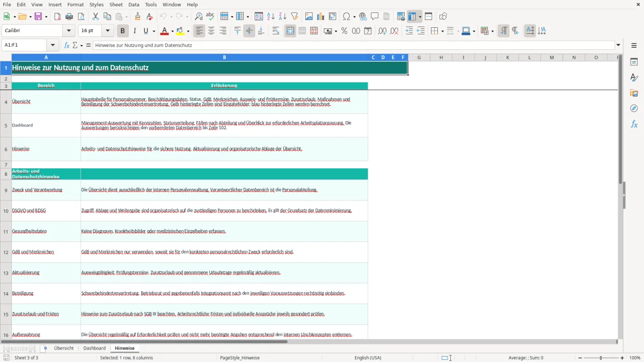This screenshot has height=362, width=644.
Task: Expand the formula bar
Action: pos(618,46)
